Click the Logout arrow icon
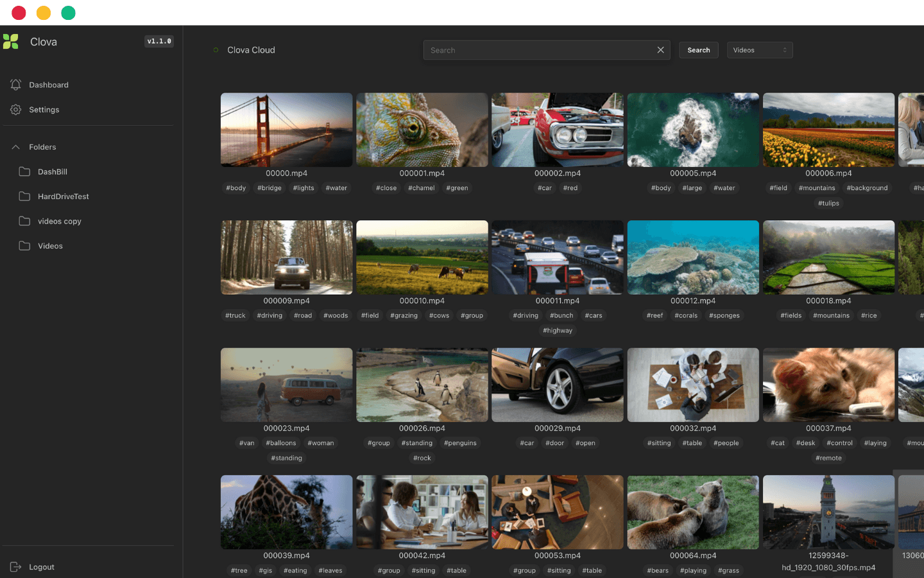This screenshot has width=924, height=578. click(16, 566)
